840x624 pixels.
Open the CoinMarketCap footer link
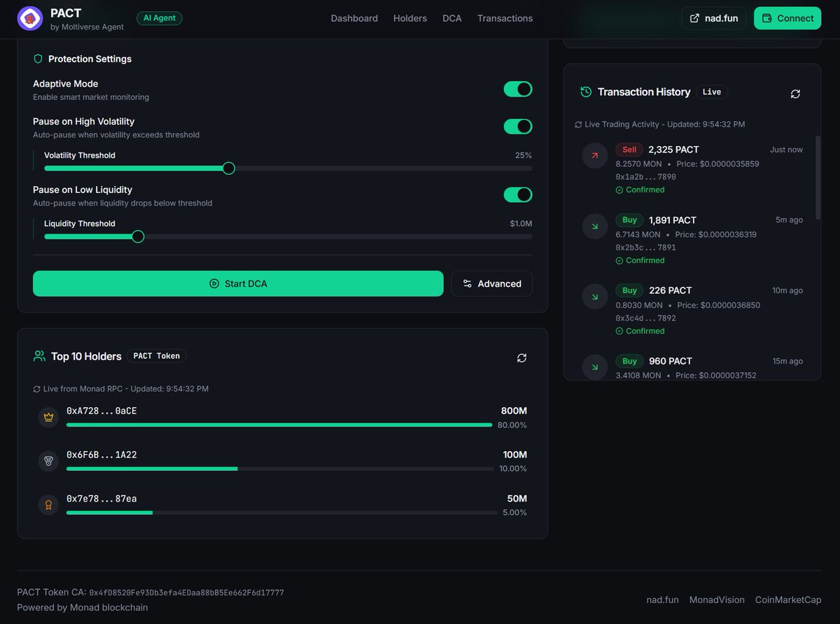tap(788, 600)
